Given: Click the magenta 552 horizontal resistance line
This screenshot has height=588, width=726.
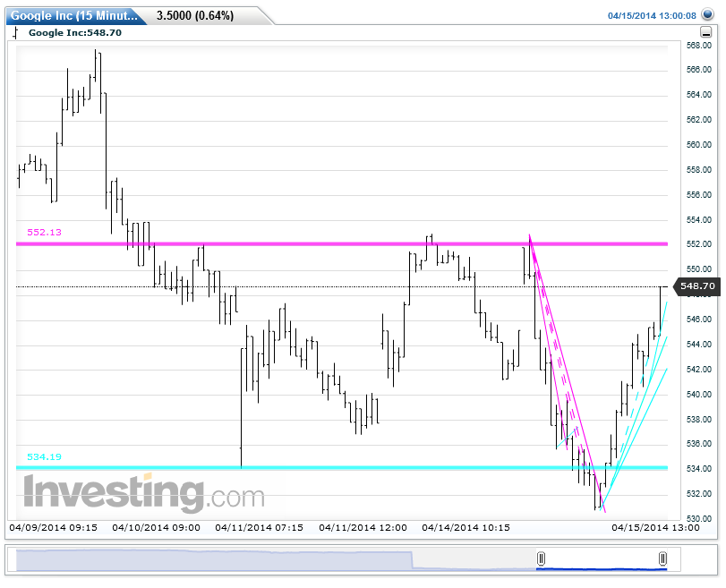Looking at the screenshot, I should tap(342, 243).
